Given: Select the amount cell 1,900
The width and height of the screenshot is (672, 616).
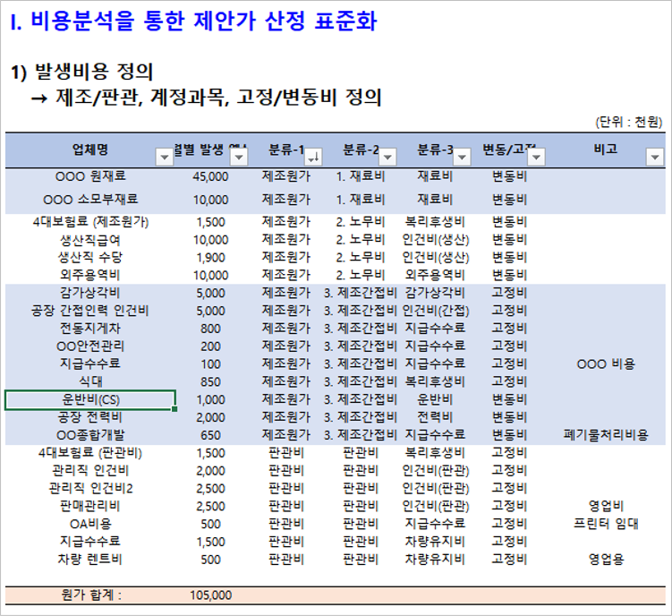Looking at the screenshot, I should (210, 257).
